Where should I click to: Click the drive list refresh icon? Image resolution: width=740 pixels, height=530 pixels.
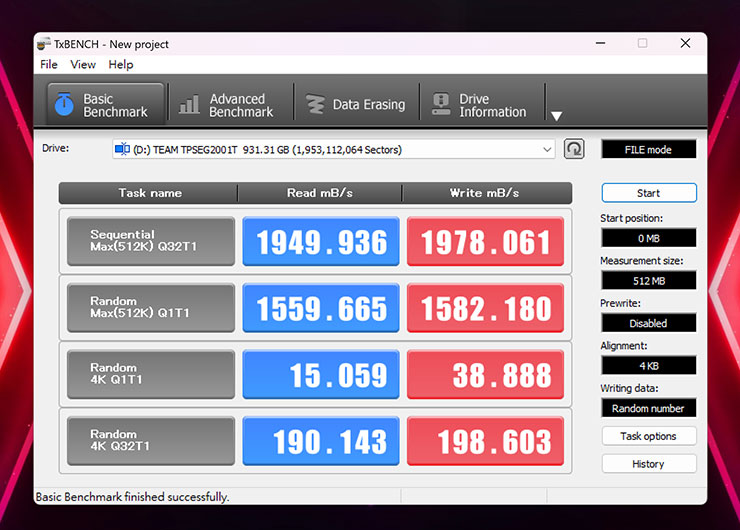pyautogui.click(x=574, y=149)
